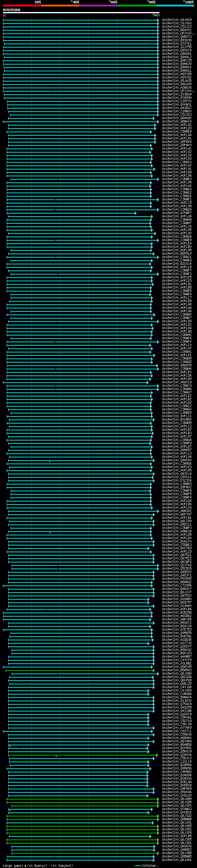This screenshot has width=197, height=868.
Task: Open hit UniRef100_Q6JUB9
Action: [x=177, y=799]
